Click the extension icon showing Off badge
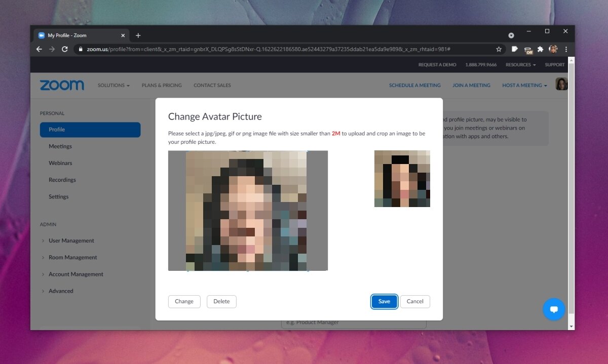Image resolution: width=608 pixels, height=364 pixels. tap(529, 49)
